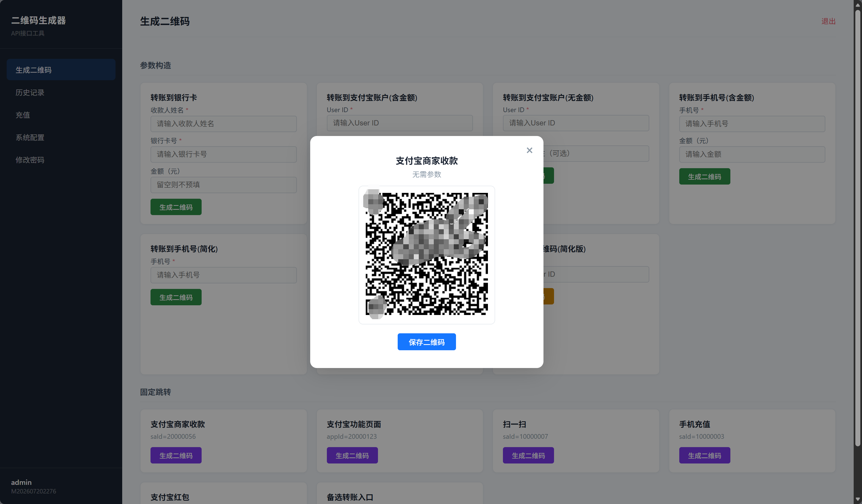Click purple 生成二维码 under 支付宝功能页面

352,455
